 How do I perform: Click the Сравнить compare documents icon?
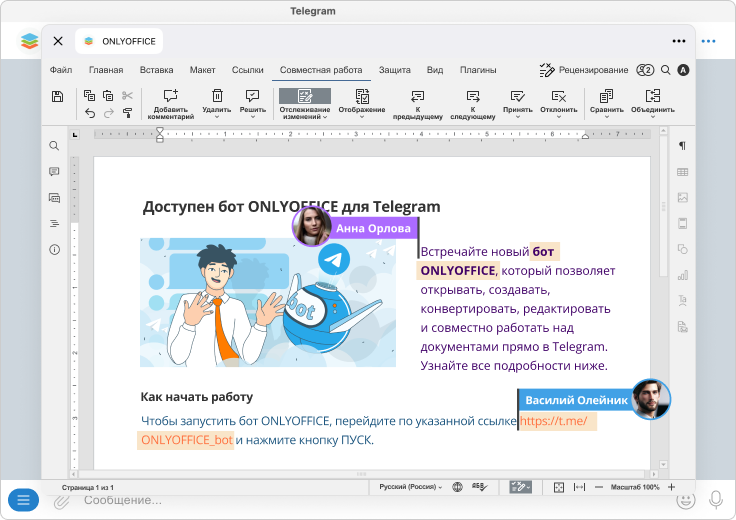click(x=606, y=96)
